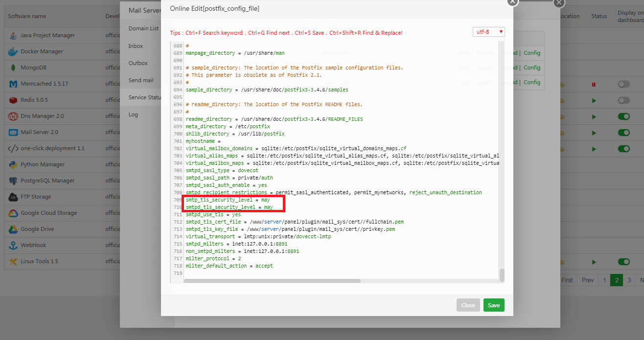The image size is (644, 340).
Task: Go to page 3 in pagination
Action: (x=629, y=280)
